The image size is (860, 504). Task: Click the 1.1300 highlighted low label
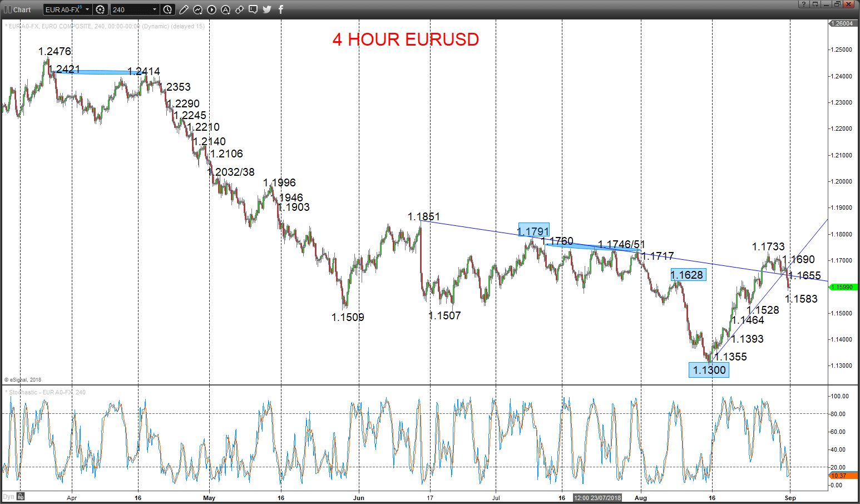coord(709,370)
